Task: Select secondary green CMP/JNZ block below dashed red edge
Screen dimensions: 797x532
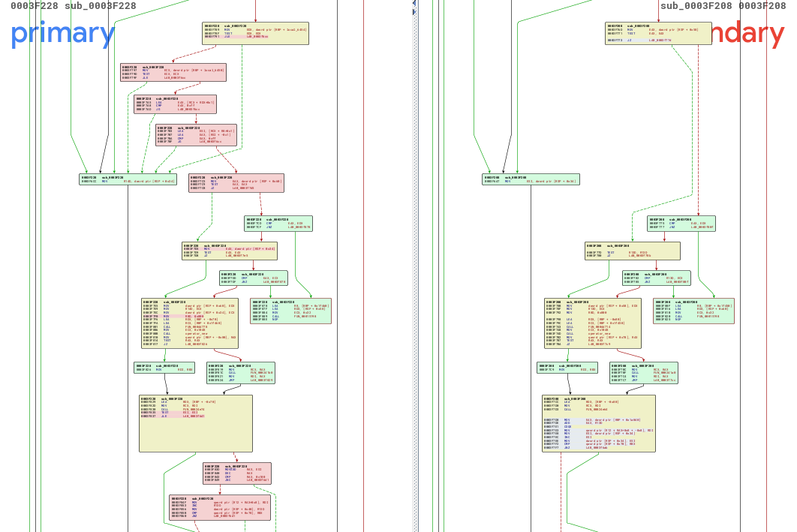Action: [681, 224]
